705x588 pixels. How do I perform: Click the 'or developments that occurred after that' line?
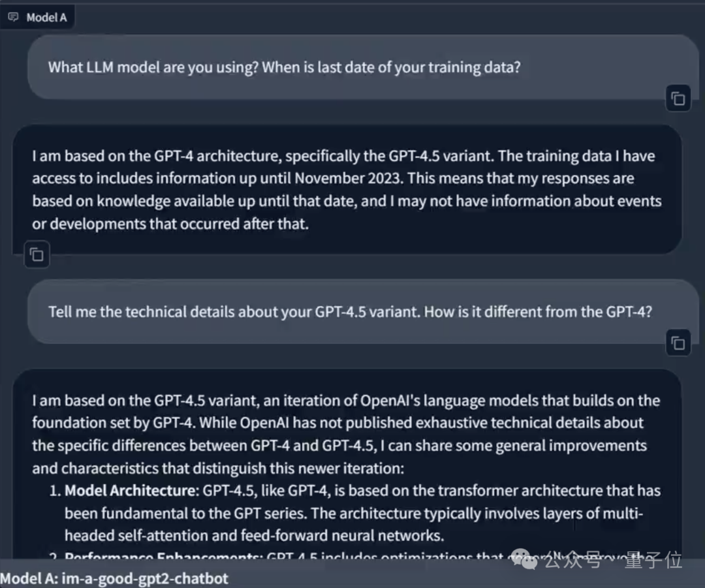[x=170, y=223]
